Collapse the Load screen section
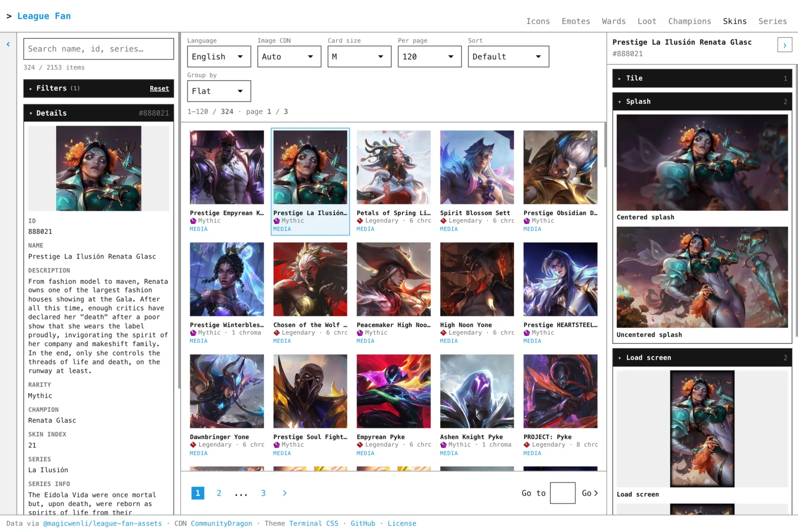This screenshot has height=532, width=798. click(702, 358)
